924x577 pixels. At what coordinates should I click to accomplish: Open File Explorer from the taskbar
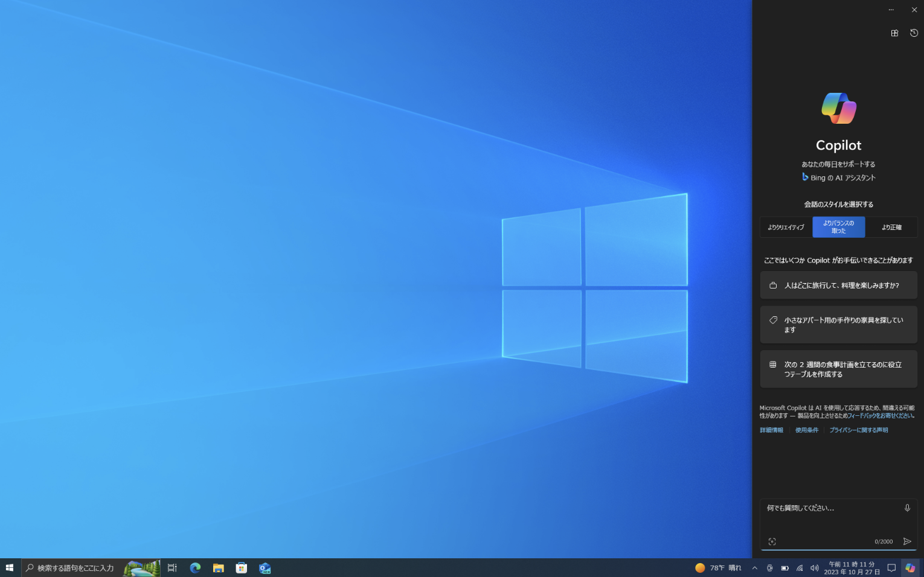tap(218, 568)
